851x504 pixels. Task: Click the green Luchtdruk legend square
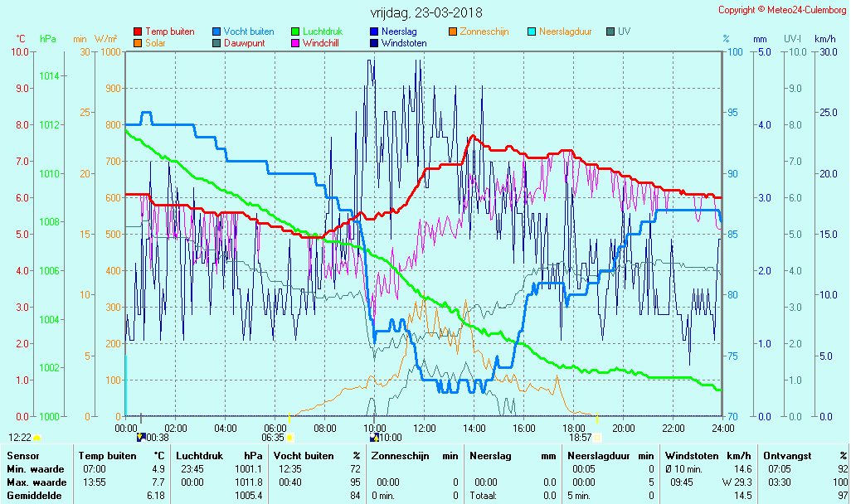coord(295,31)
